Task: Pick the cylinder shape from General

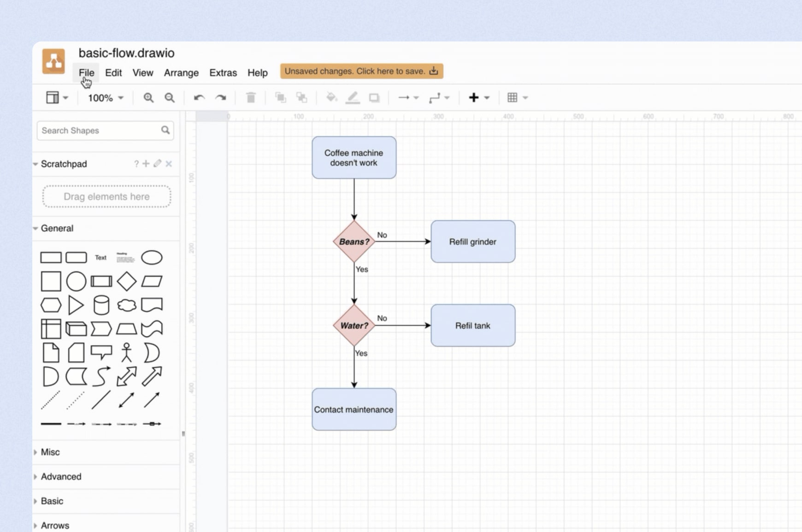Action: tap(101, 305)
